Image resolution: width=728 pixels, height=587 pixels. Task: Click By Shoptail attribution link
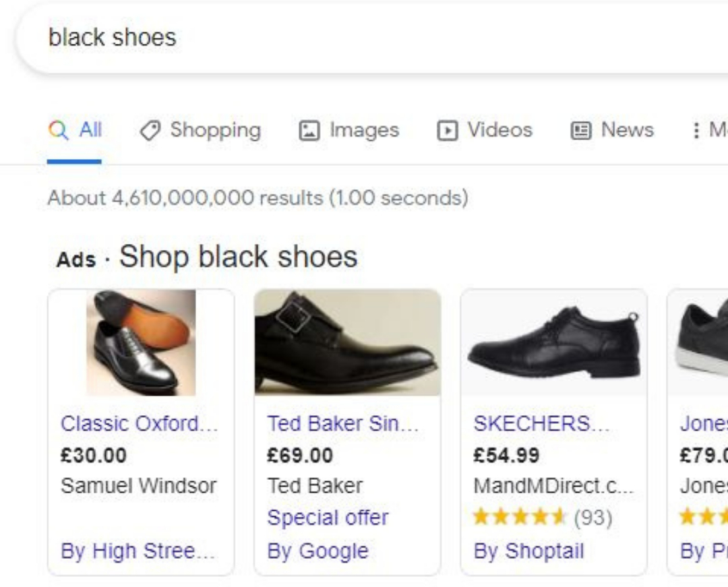pos(528,551)
